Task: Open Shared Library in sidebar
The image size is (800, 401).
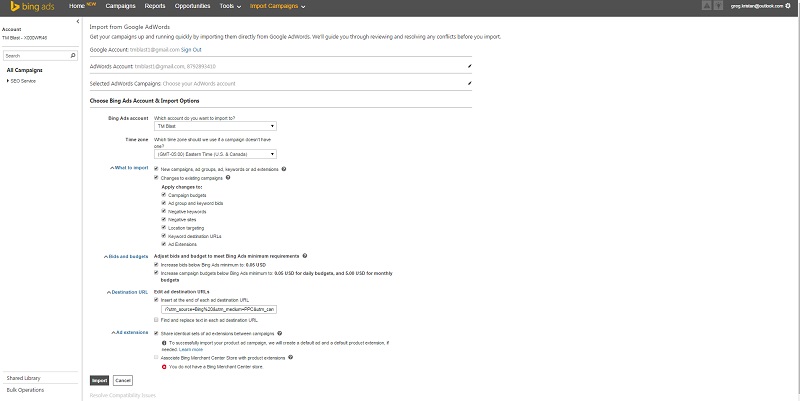Action: pos(23,378)
